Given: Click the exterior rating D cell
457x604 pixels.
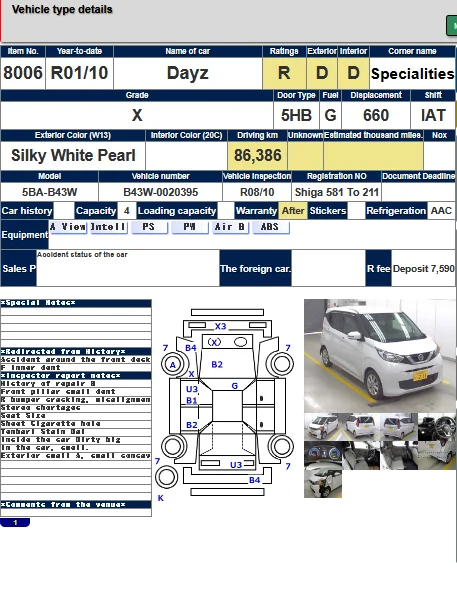Looking at the screenshot, I should pyautogui.click(x=322, y=73).
